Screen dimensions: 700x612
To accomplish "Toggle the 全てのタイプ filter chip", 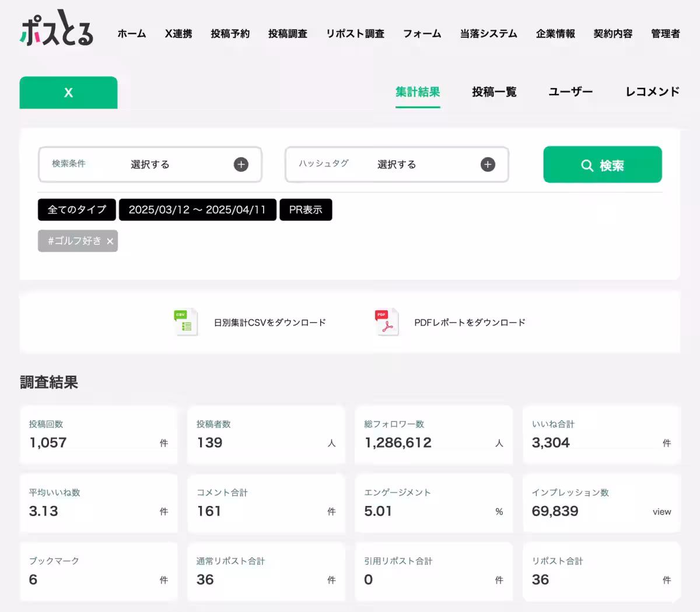I will 76,209.
